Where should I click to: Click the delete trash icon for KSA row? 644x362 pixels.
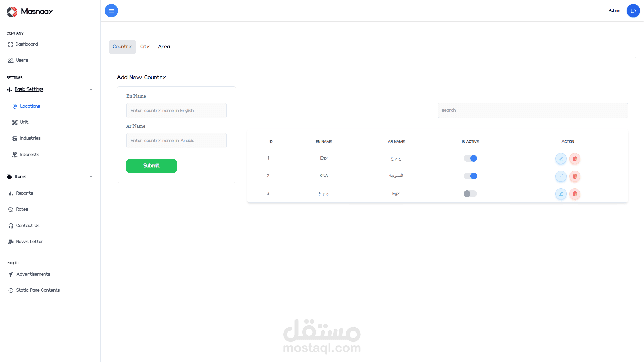click(575, 176)
